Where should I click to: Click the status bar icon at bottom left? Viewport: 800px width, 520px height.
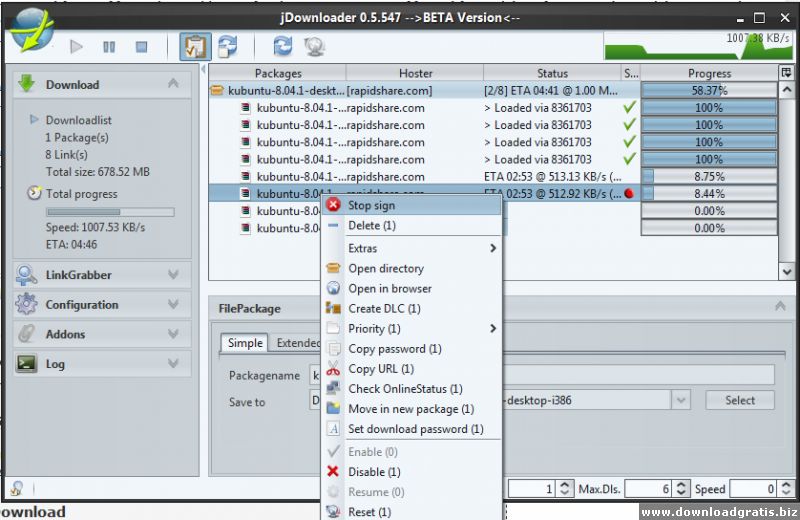(17, 488)
